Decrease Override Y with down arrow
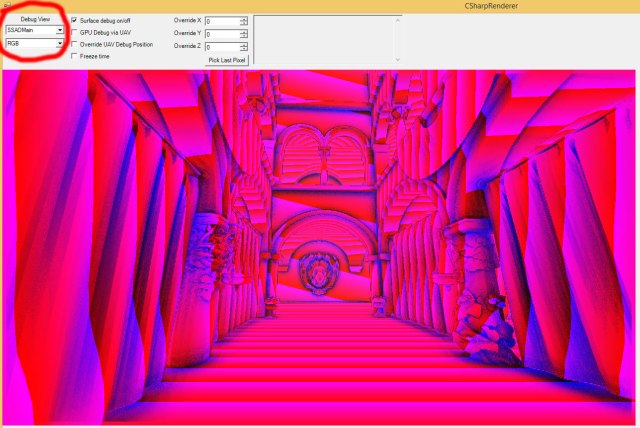Screen dimensions: 640x428 (x=244, y=37)
